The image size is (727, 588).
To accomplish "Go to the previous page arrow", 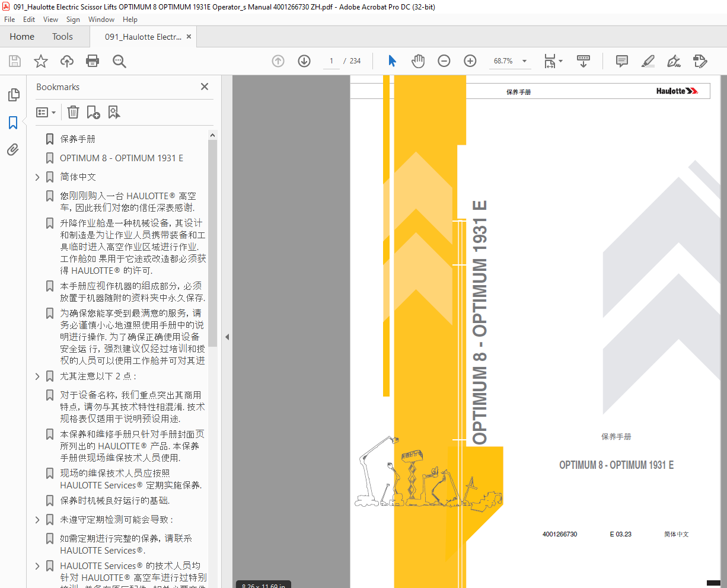I will click(x=278, y=61).
